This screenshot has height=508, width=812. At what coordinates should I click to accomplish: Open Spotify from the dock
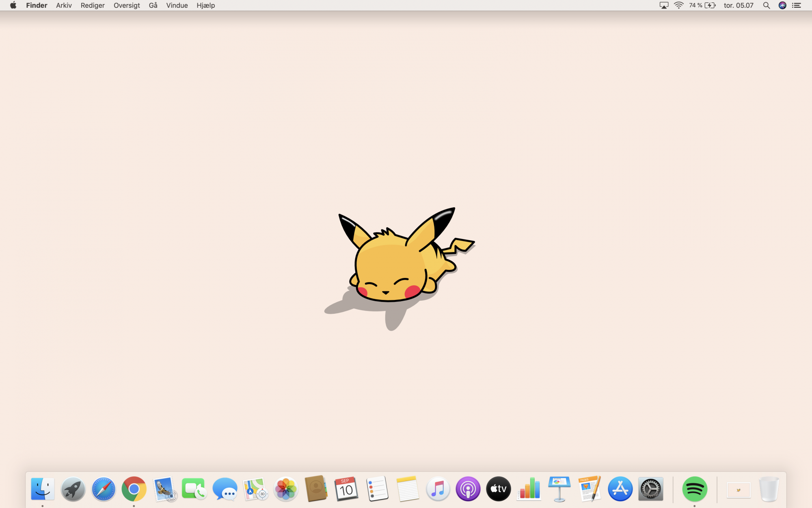tap(695, 489)
